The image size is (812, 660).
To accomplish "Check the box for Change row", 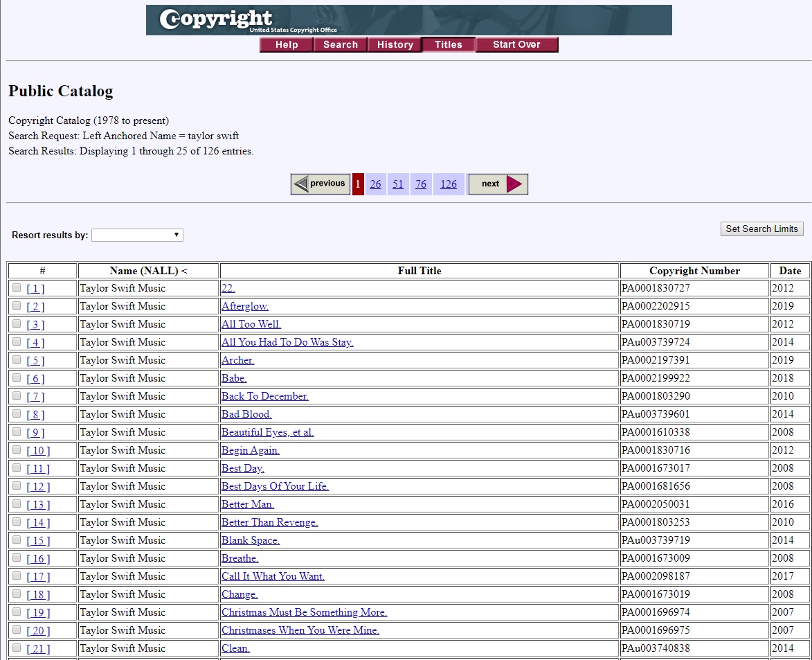I will click(x=17, y=594).
